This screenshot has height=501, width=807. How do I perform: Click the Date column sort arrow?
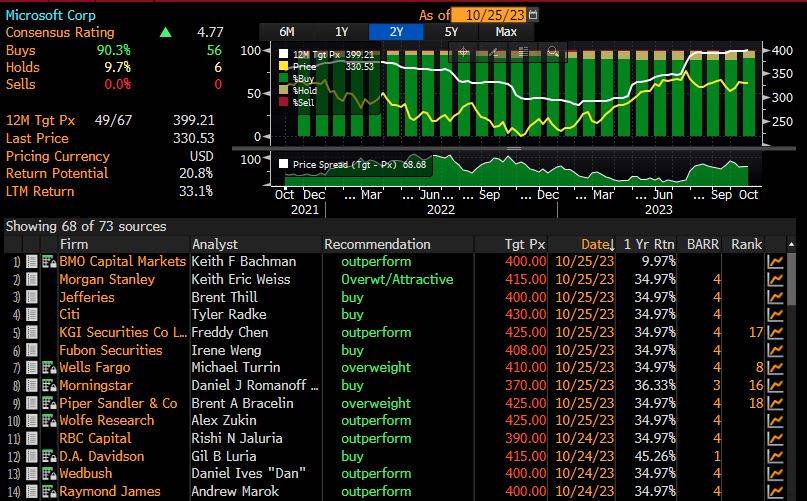pyautogui.click(x=611, y=245)
